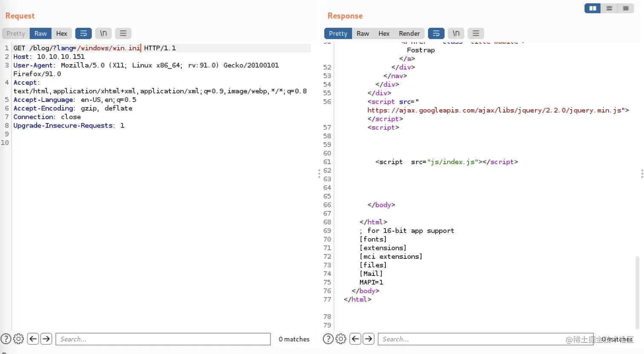The height and width of the screenshot is (354, 644).
Task: Open search settings gear under Response
Action: click(x=341, y=339)
